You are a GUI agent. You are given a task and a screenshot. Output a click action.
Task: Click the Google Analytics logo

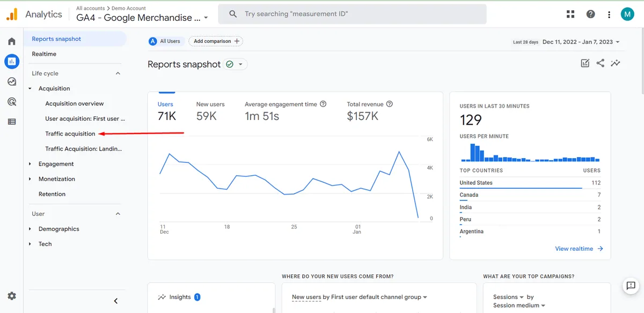tap(12, 14)
